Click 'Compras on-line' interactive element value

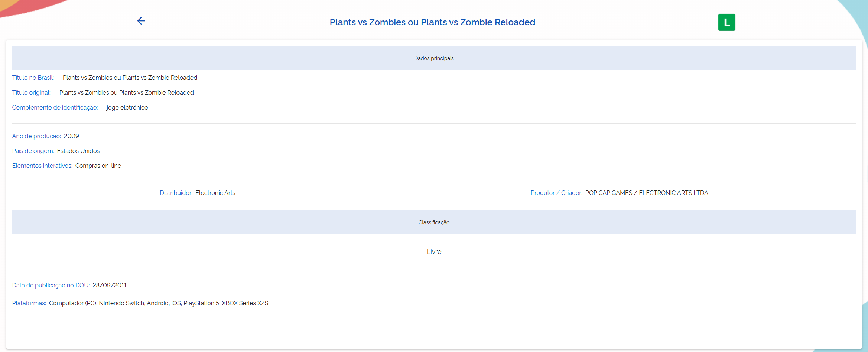[x=98, y=166]
